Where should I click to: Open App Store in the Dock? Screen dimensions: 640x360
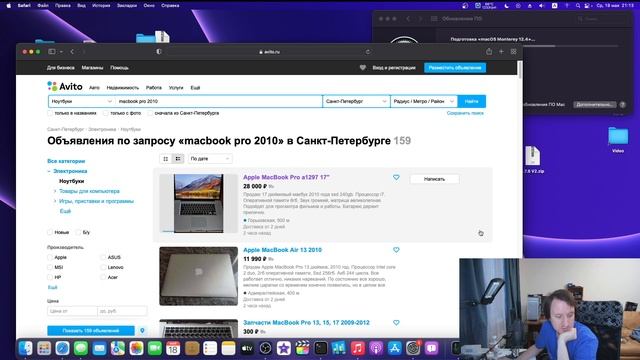pyautogui.click(x=394, y=348)
